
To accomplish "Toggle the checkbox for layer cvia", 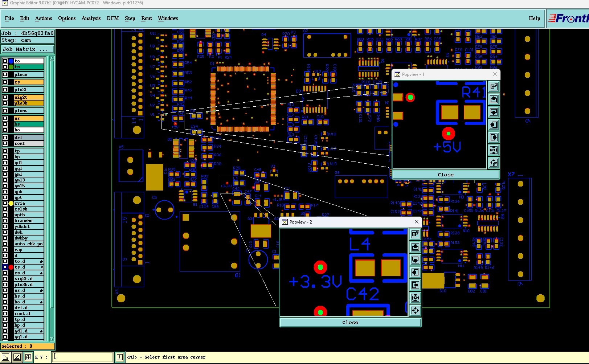I will tap(5, 203).
